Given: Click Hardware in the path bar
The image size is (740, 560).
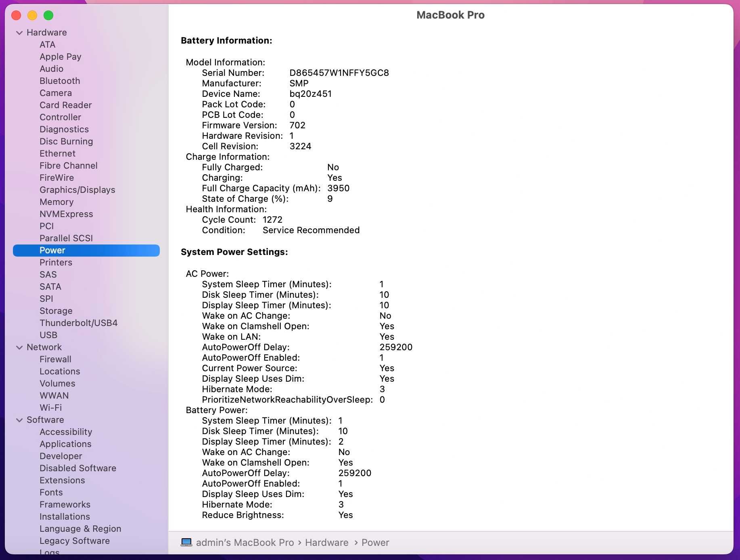Looking at the screenshot, I should pos(326,543).
